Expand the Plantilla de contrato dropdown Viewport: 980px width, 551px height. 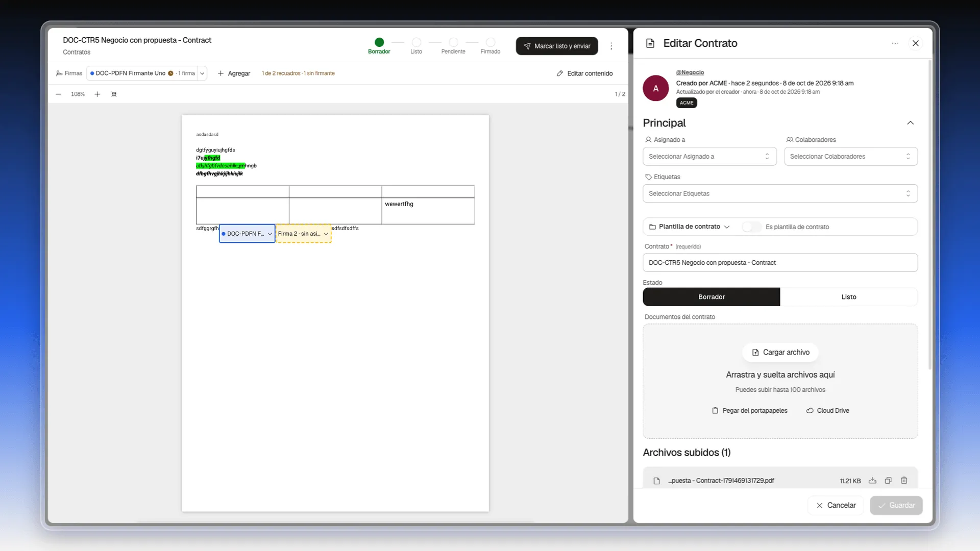coord(689,227)
